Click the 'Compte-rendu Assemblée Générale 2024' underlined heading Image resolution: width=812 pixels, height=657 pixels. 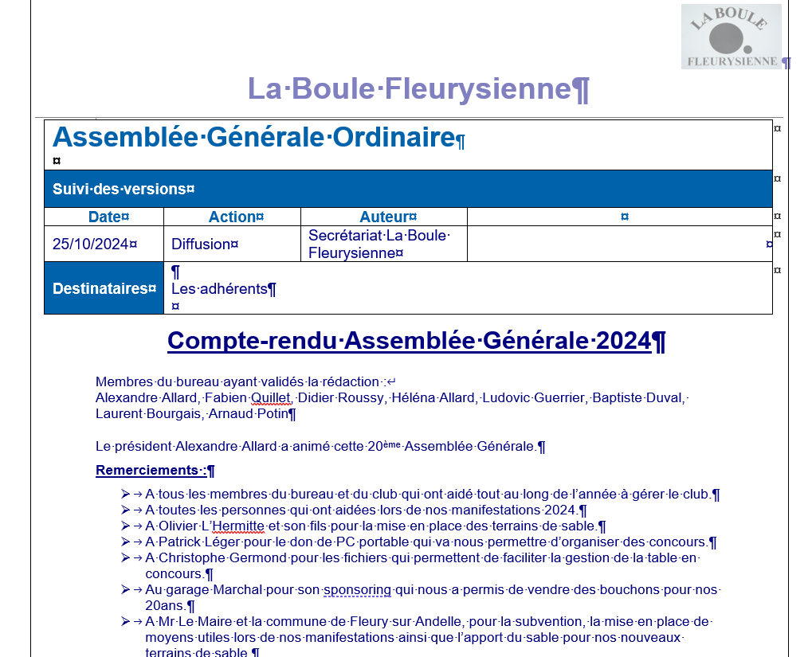410,341
